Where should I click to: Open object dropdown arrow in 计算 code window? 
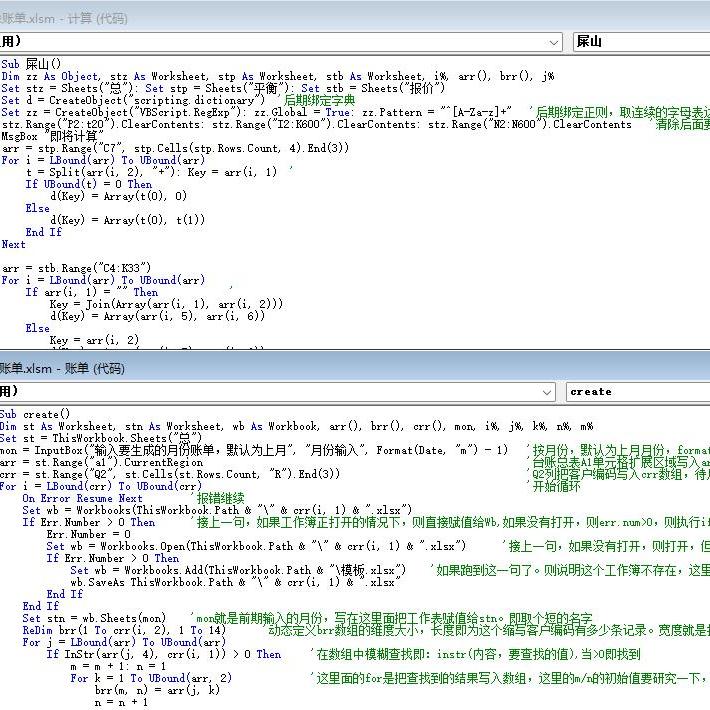point(553,43)
